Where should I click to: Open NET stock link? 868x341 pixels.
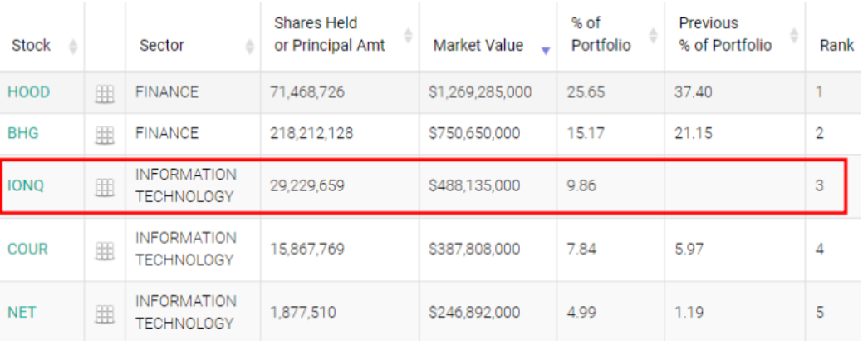click(22, 312)
